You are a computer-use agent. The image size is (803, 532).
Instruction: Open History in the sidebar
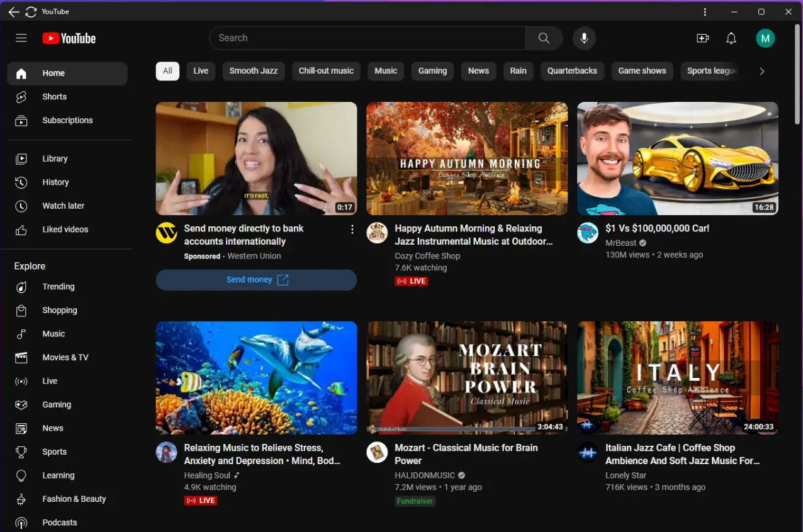point(67,182)
